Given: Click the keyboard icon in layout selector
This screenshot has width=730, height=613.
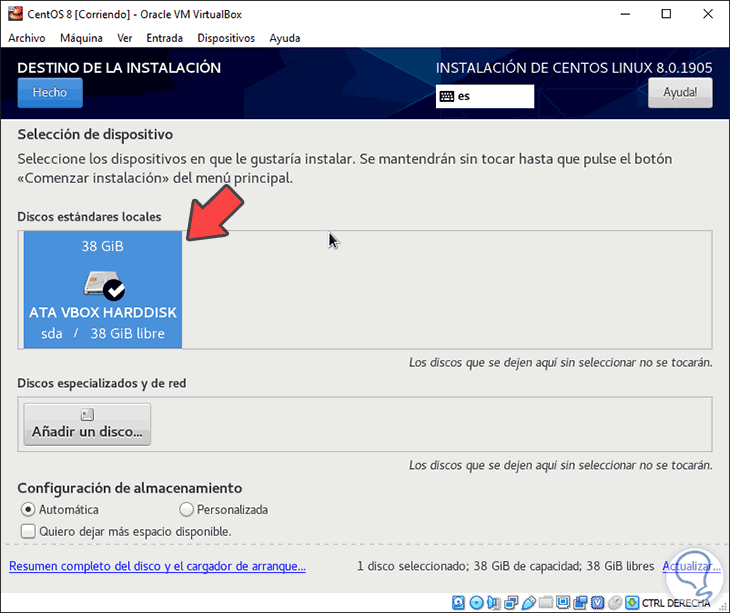Looking at the screenshot, I should click(446, 96).
